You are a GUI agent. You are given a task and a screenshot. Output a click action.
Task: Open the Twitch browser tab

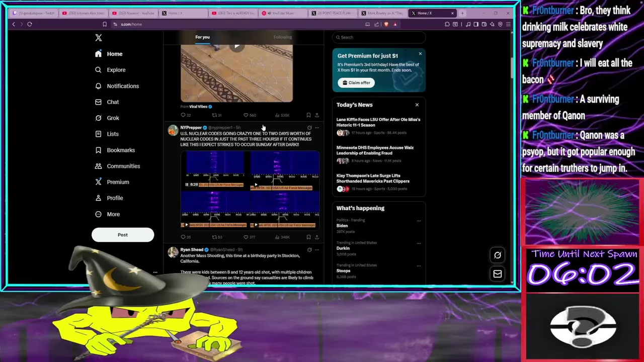coord(33,13)
